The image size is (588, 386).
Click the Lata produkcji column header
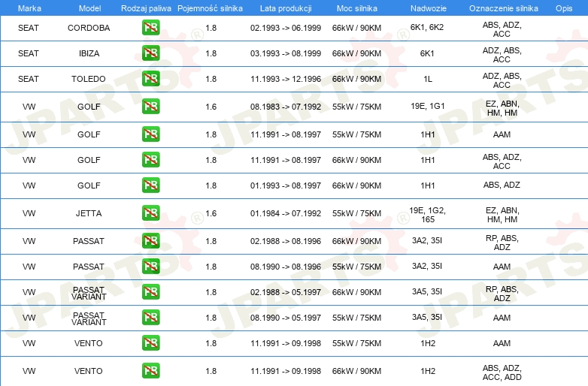[286, 8]
